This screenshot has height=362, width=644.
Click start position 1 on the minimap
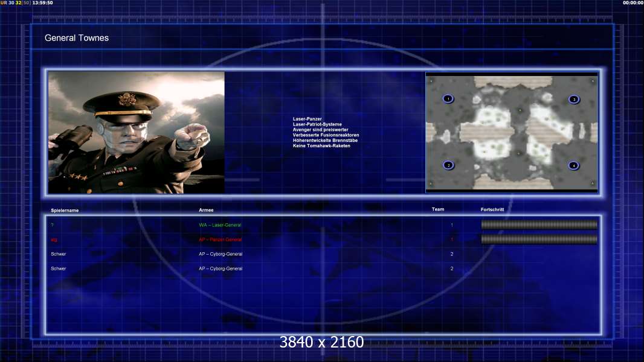click(x=448, y=99)
